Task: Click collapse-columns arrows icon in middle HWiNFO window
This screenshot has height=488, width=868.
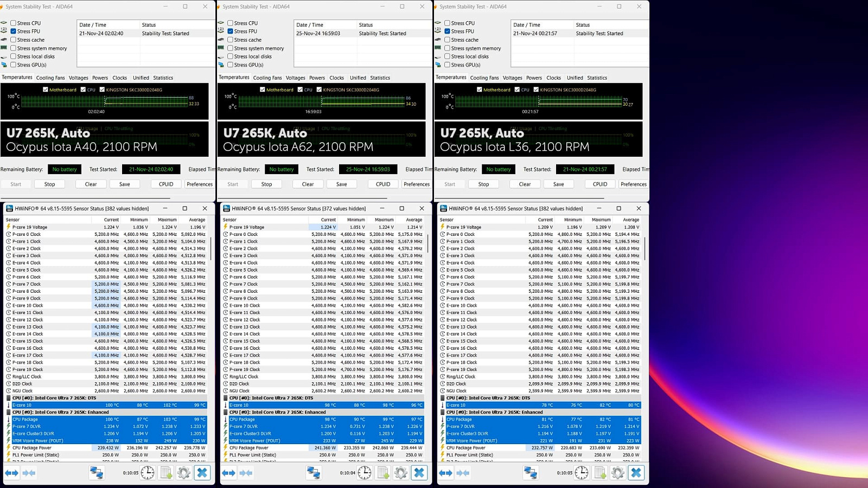Action: 246,473
